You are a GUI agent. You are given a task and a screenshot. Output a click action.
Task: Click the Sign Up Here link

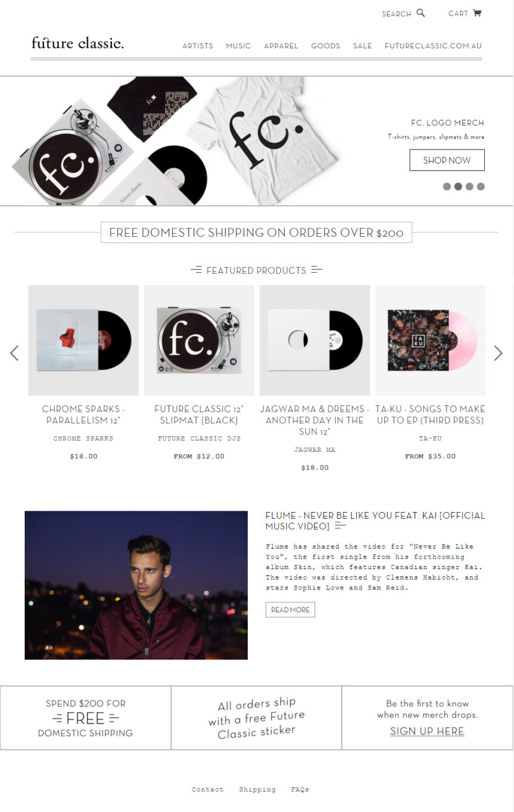[x=427, y=731]
